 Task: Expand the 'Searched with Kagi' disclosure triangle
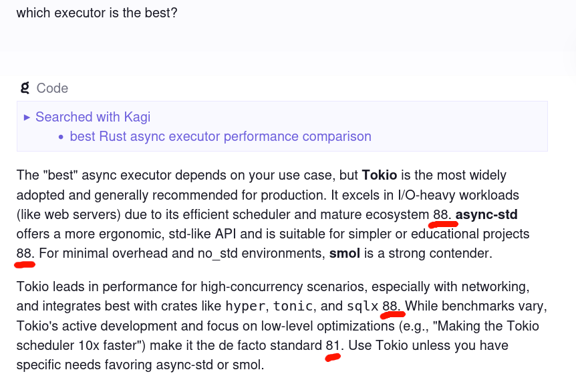[27, 117]
